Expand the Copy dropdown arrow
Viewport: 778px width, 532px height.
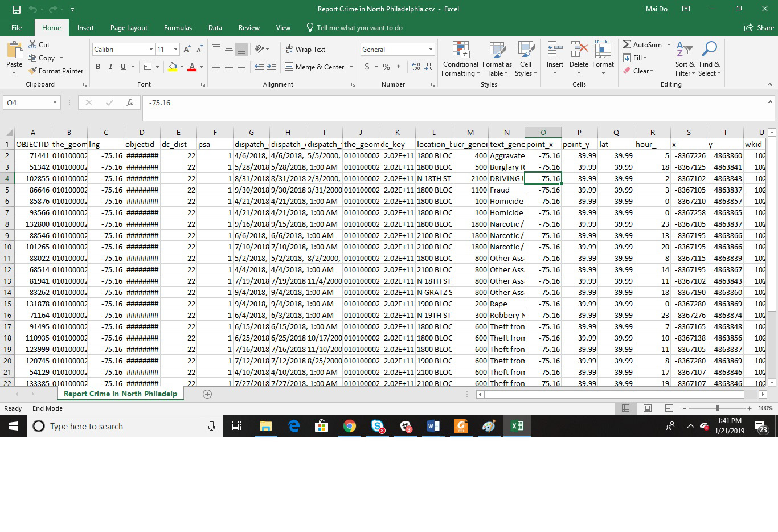[62, 58]
